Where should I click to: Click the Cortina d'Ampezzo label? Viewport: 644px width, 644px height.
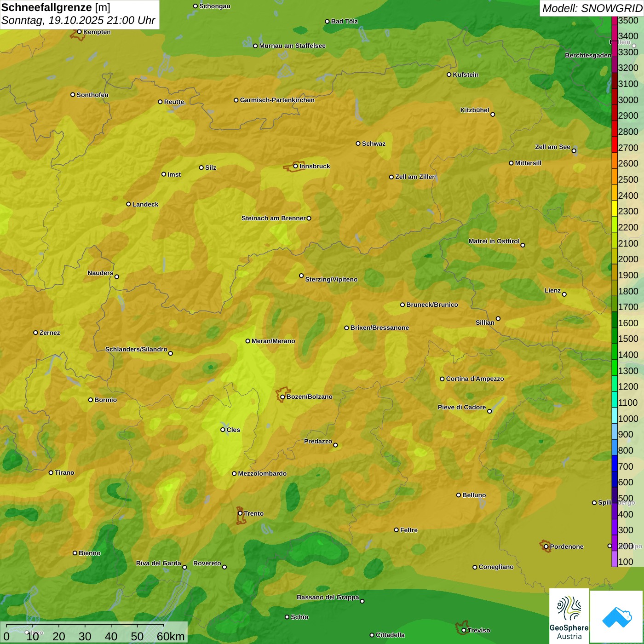(x=475, y=379)
